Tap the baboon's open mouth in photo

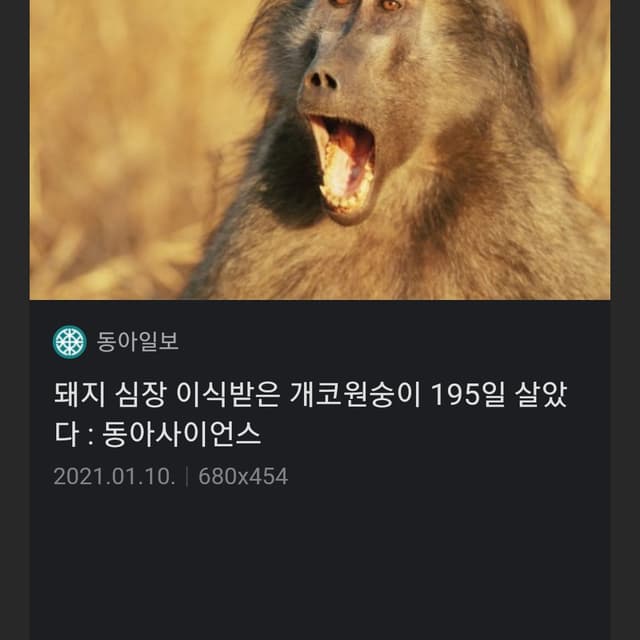[345, 165]
